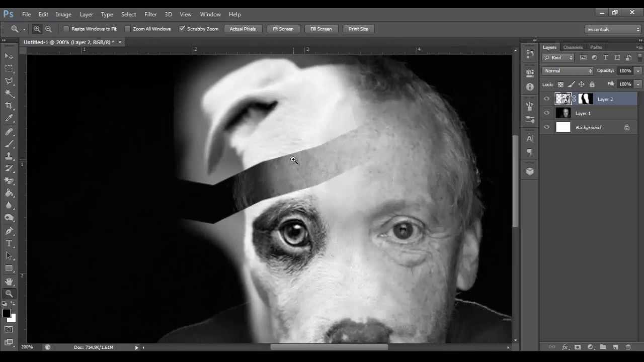Select the Healing Brush tool
644x362 pixels.
tap(9, 132)
